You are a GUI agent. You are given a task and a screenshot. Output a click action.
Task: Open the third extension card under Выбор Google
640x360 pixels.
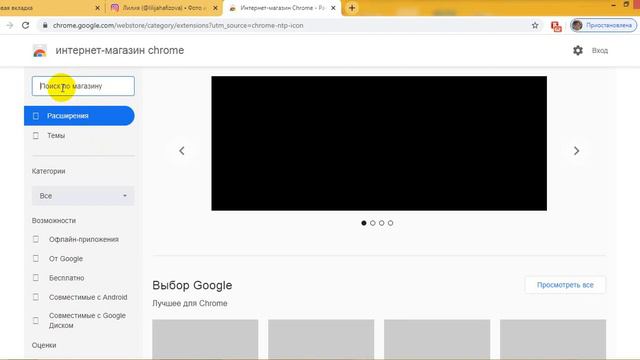pos(437,339)
